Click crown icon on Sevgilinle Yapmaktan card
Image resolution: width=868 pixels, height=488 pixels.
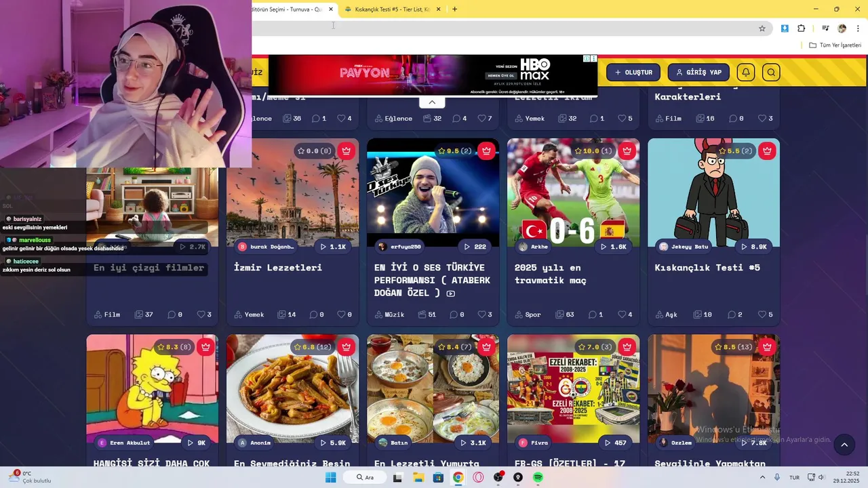(x=767, y=347)
